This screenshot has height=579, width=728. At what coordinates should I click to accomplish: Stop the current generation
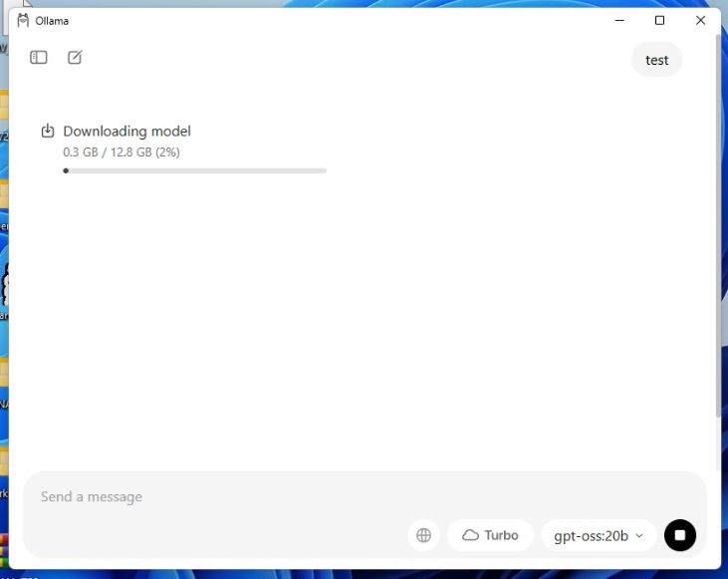click(680, 535)
